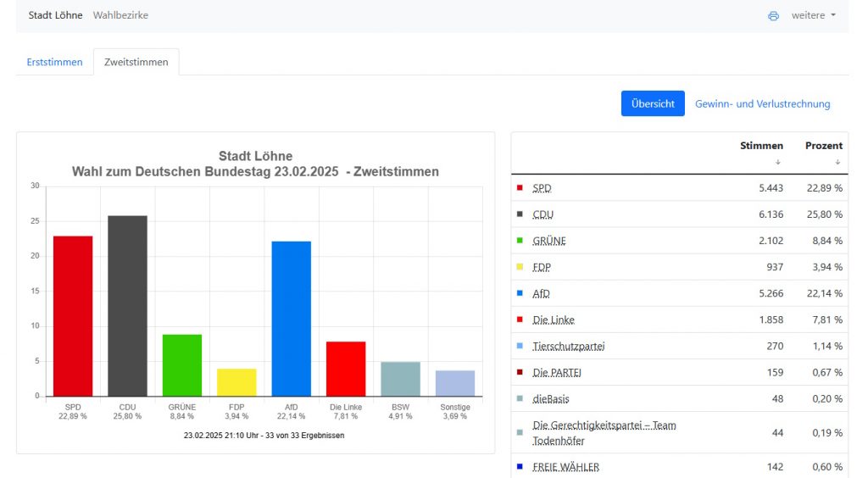Open the weitere dropdown menu

tap(813, 15)
